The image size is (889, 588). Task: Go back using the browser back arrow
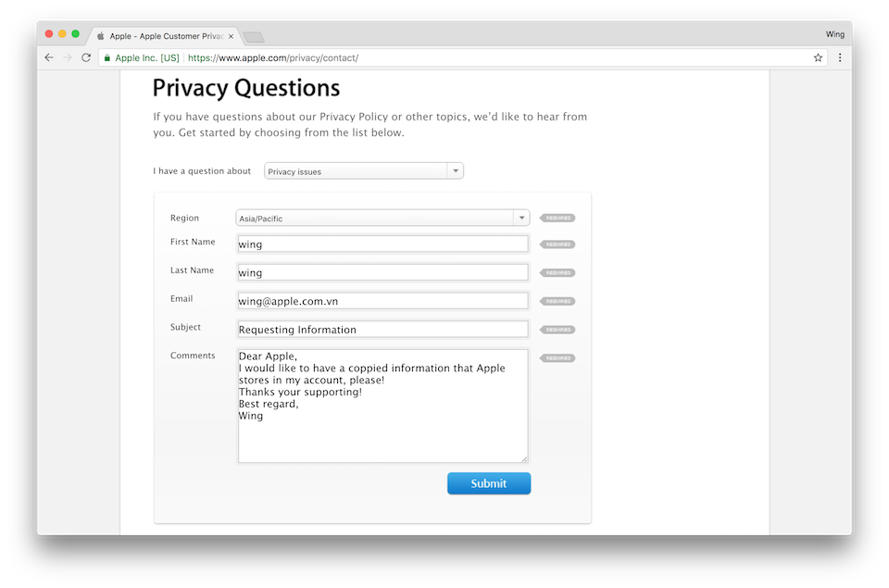[x=49, y=57]
